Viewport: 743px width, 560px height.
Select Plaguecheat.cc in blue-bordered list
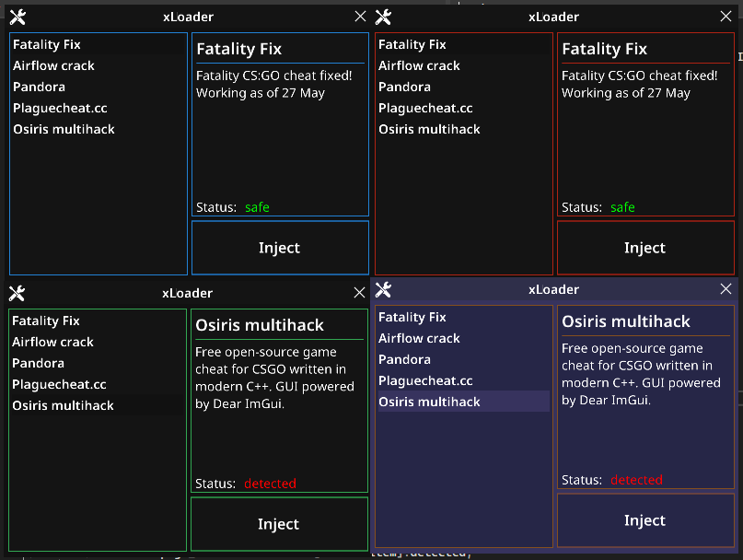click(x=98, y=108)
